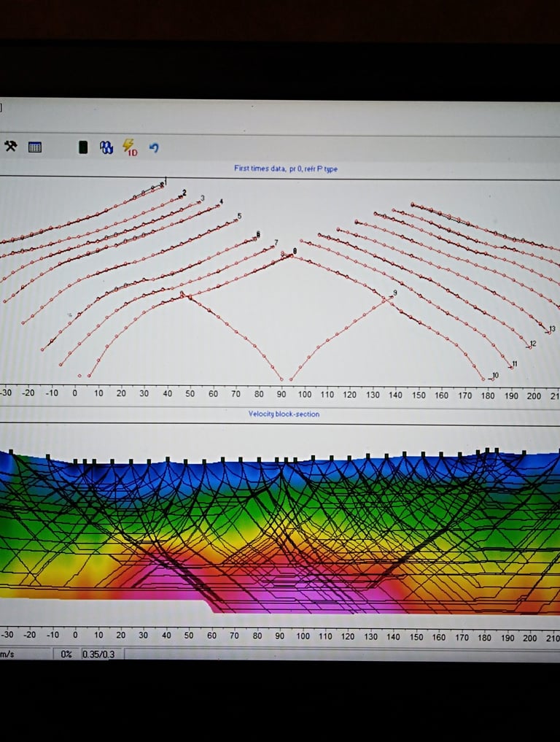Viewport: 560px width, 742px height.
Task: Click the blue undo arrow icon
Action: [154, 147]
